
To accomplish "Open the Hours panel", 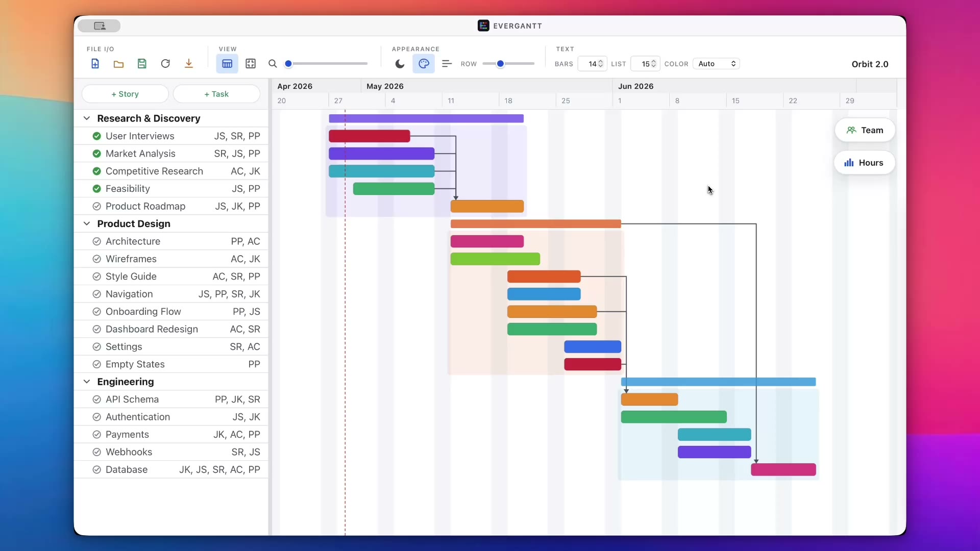I will [x=865, y=163].
